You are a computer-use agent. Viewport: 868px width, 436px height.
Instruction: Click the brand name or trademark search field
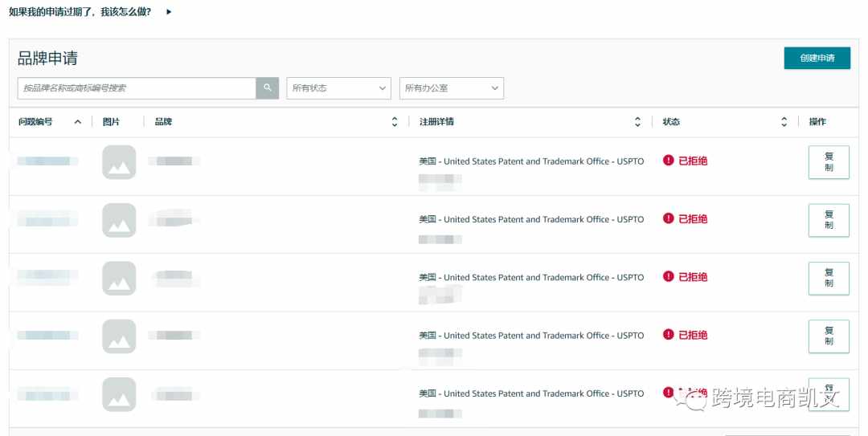point(137,88)
